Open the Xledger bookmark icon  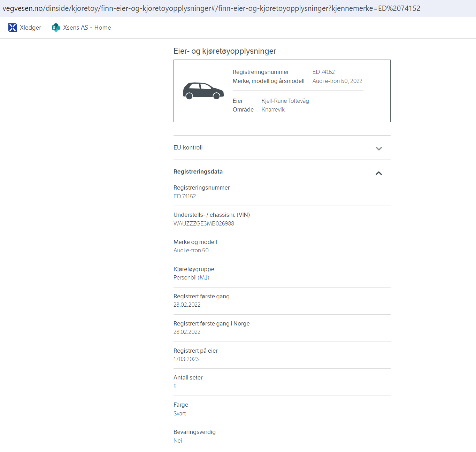(13, 28)
